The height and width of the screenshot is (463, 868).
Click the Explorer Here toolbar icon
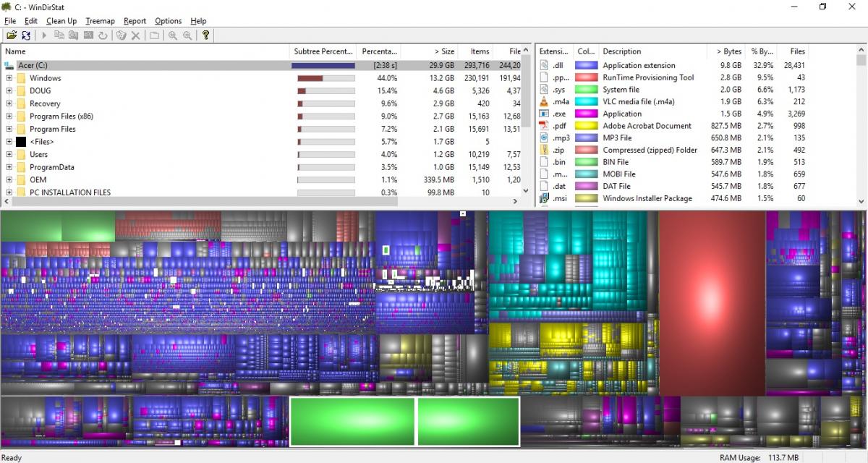point(74,35)
